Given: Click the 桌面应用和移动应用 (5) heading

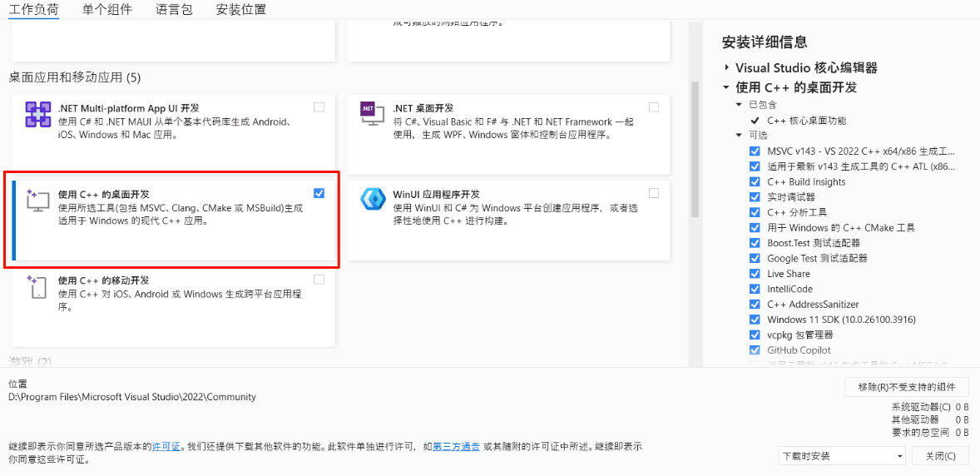Looking at the screenshot, I should tap(75, 77).
